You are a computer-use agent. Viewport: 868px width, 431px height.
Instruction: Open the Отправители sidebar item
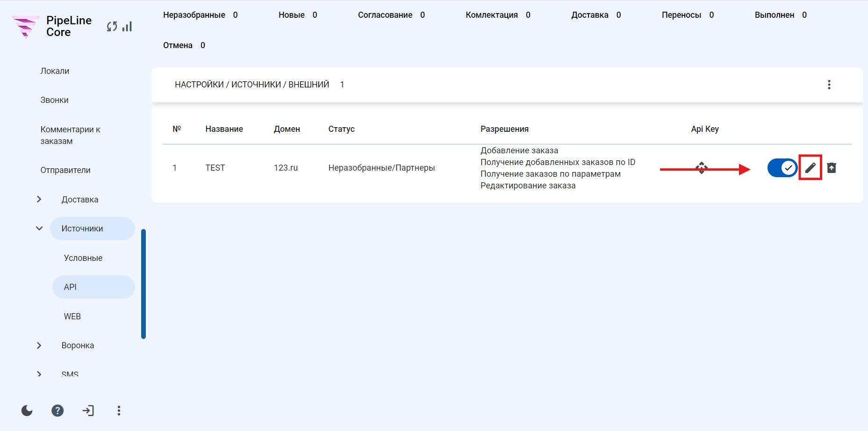click(65, 170)
